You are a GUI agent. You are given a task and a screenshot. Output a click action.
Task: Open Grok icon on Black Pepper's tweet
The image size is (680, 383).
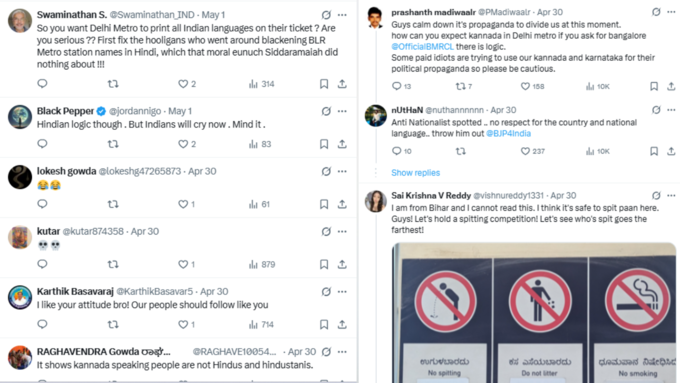326,111
